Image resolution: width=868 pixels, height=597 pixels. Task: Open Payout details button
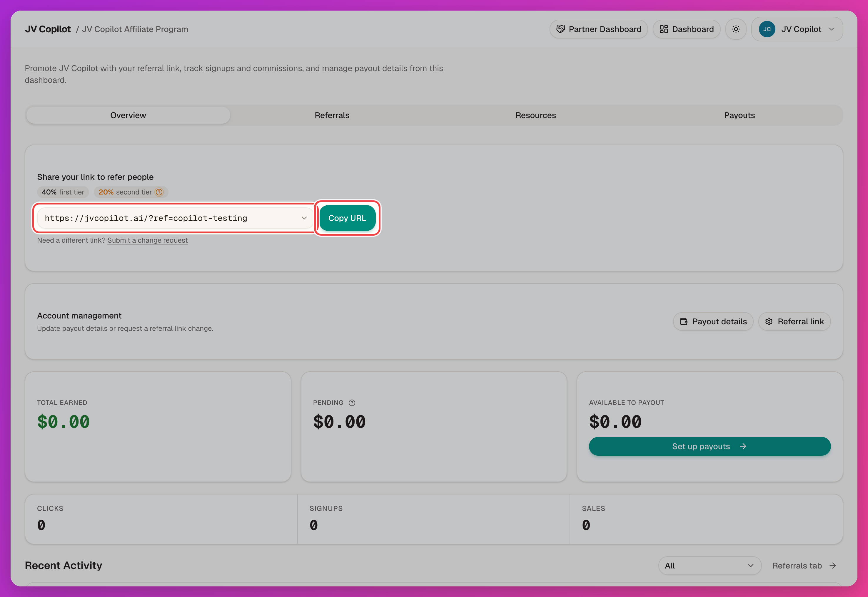(x=713, y=322)
